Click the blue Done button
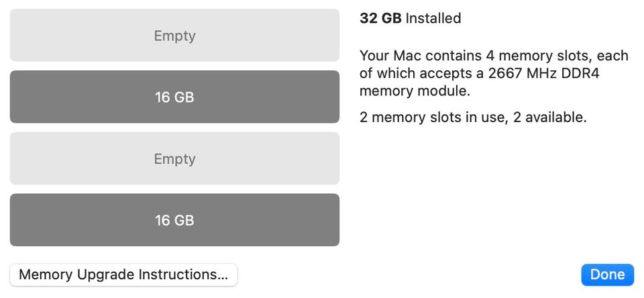The image size is (644, 298). [607, 275]
